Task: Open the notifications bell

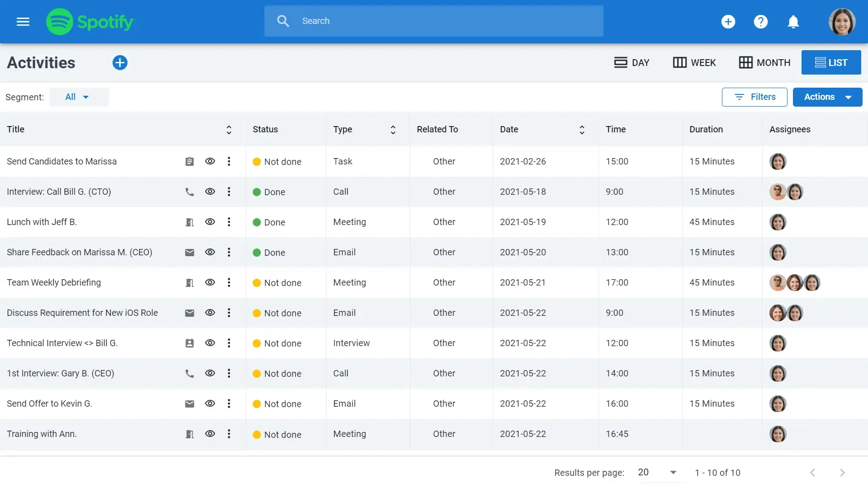Action: [x=793, y=22]
